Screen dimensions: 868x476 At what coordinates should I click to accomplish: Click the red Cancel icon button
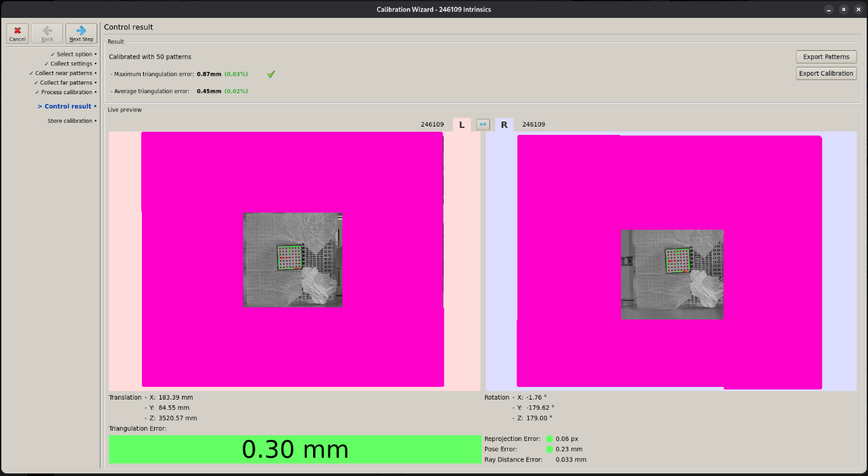pos(17,33)
